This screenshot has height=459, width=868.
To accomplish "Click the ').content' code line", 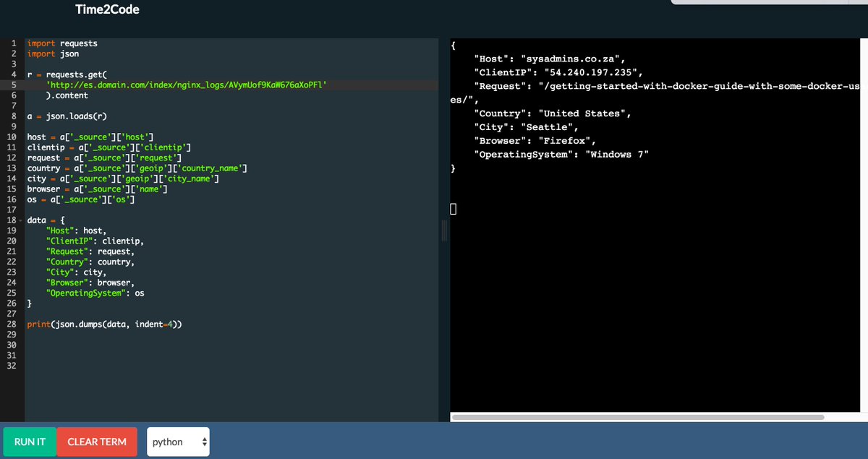I will (x=67, y=95).
